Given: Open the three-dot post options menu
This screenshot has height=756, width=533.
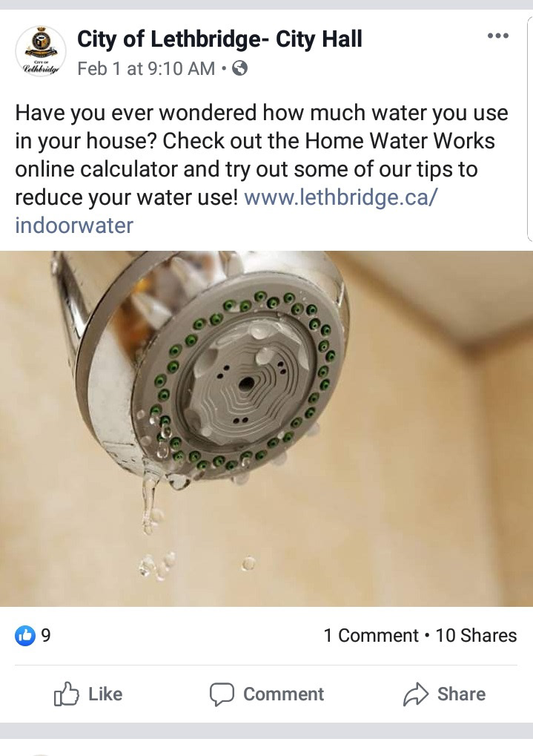Looking at the screenshot, I should pos(498,36).
